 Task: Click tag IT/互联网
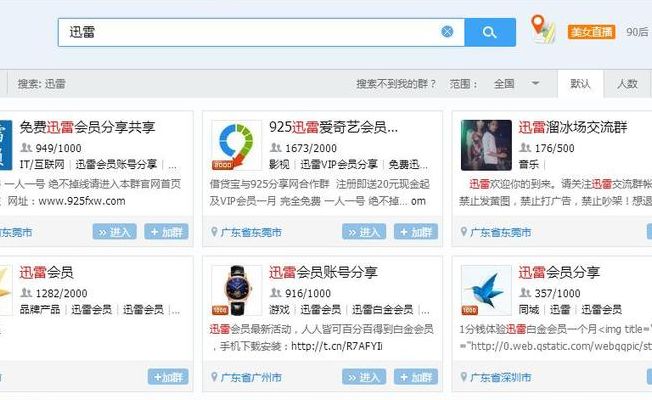pos(42,165)
